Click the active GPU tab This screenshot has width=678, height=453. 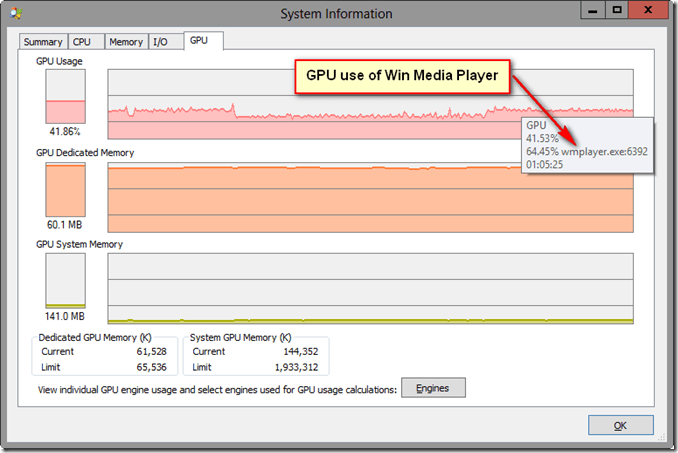click(x=199, y=41)
